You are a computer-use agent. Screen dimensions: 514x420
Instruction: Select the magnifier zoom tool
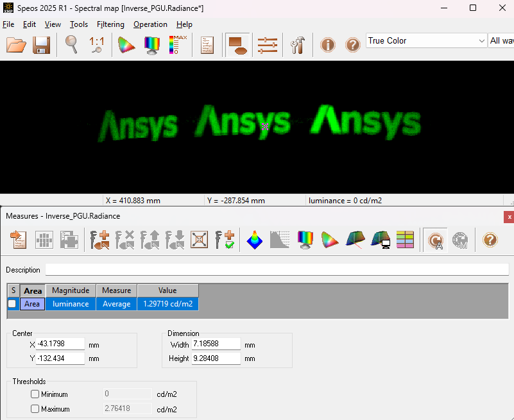[x=71, y=45]
